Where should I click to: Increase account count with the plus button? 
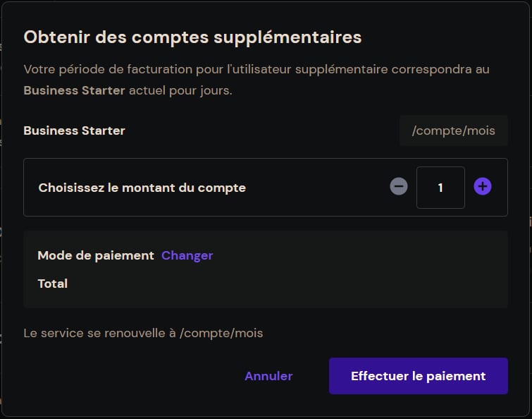click(x=482, y=187)
